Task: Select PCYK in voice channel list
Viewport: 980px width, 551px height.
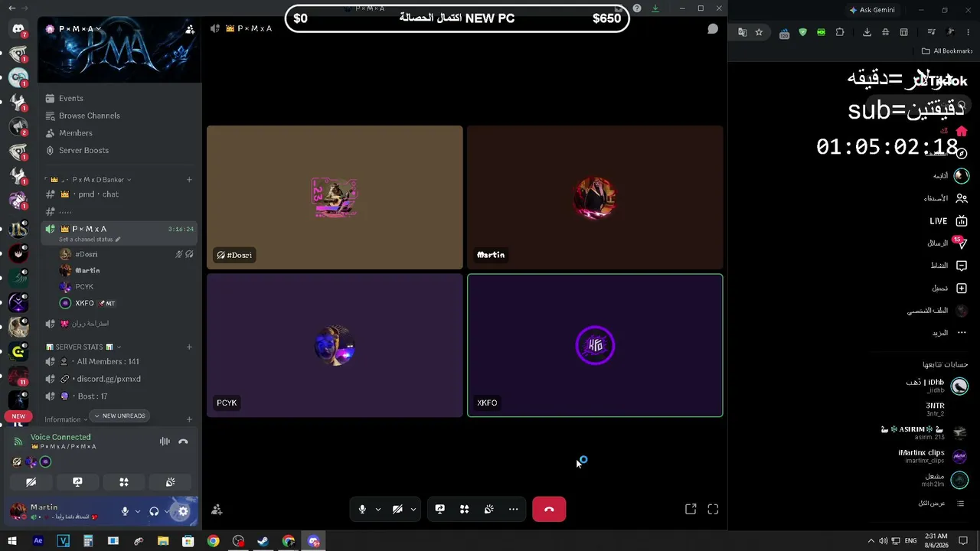Action: point(84,287)
